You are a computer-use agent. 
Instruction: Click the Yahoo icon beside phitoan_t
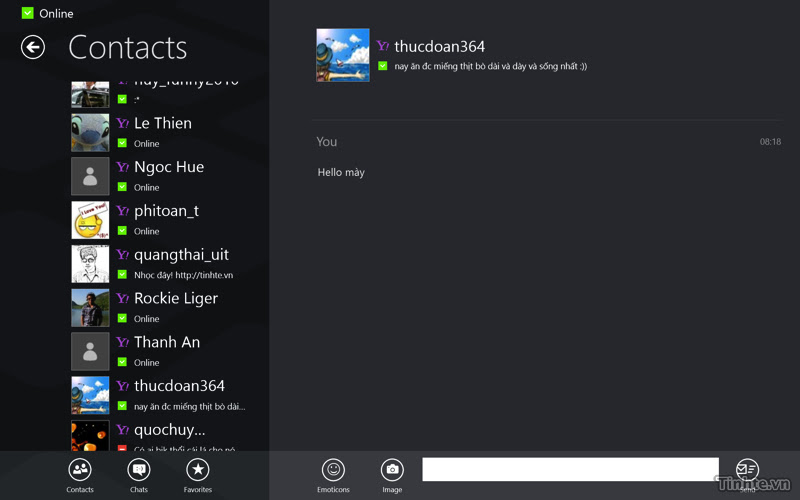[122, 211]
